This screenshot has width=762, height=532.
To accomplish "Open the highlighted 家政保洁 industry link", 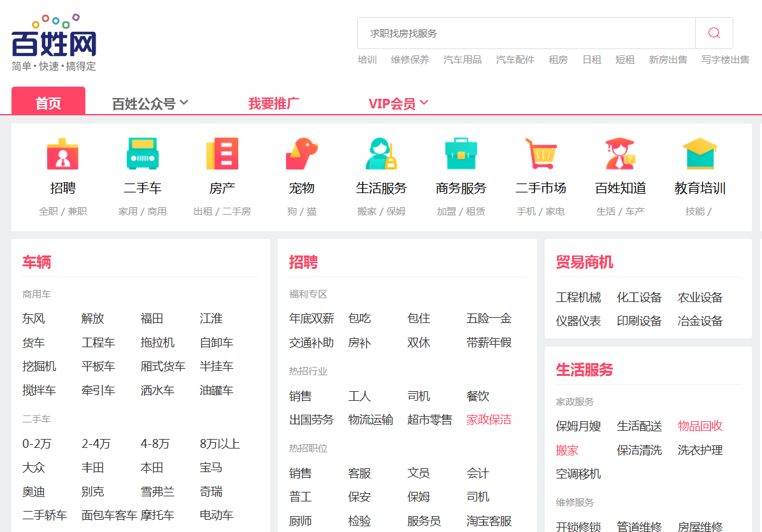I will (489, 420).
